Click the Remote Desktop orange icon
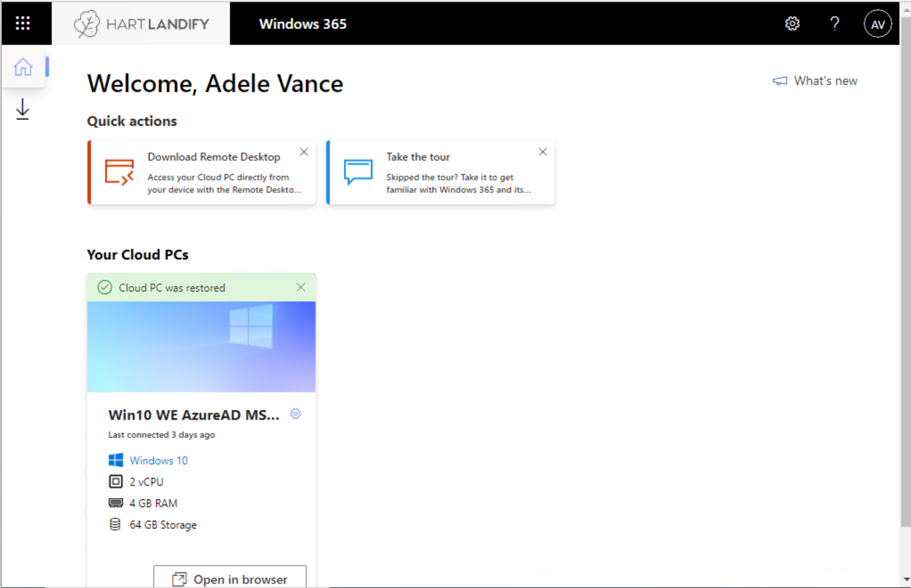 tap(119, 172)
